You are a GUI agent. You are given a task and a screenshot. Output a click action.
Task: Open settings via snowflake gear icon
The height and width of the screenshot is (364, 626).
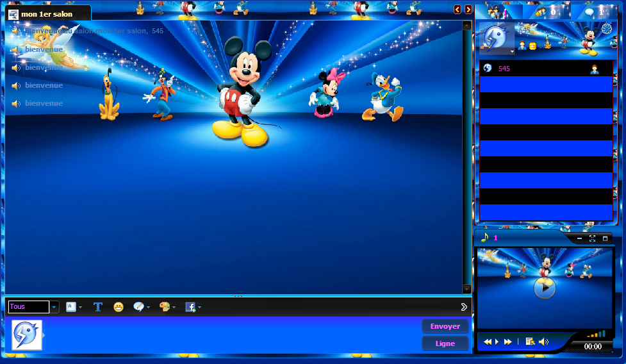click(x=607, y=29)
